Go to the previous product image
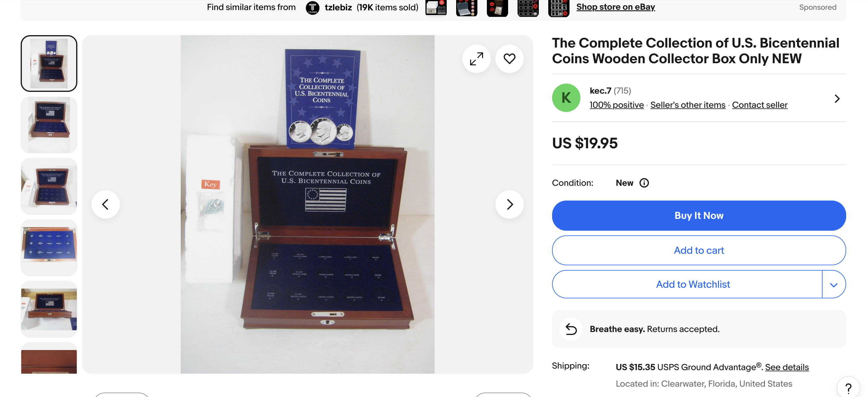 coord(105,204)
